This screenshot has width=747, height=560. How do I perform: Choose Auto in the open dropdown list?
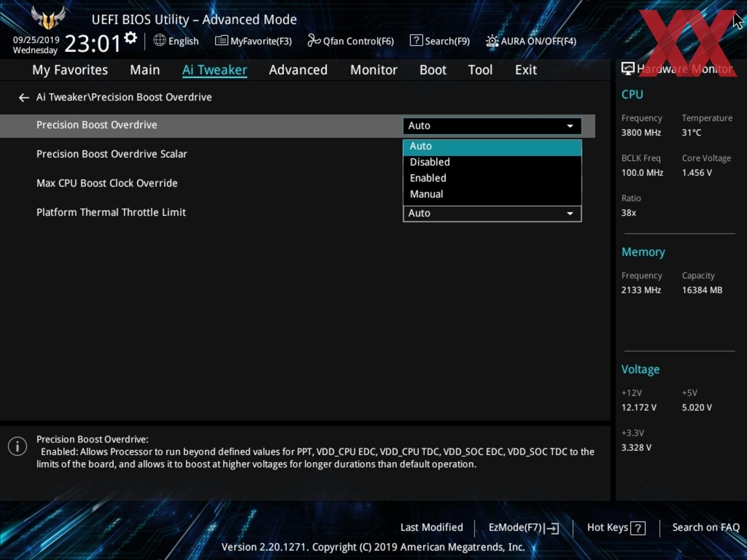492,147
